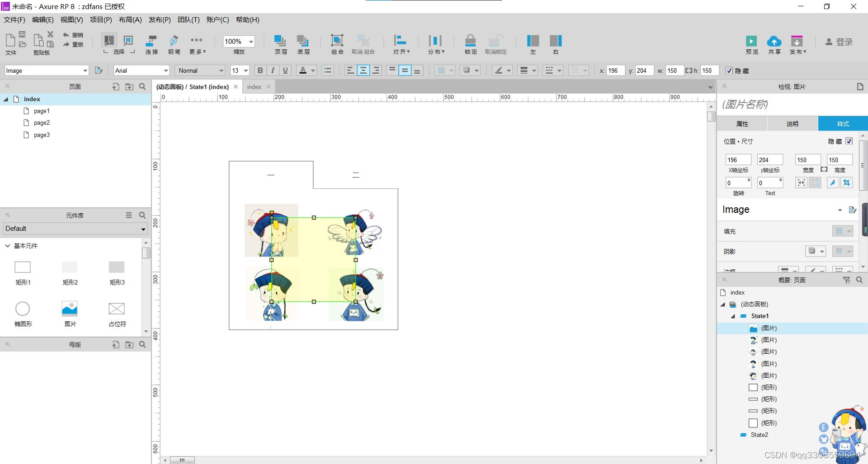Image resolution: width=868 pixels, height=464 pixels.
Task: Toggle bottom vertical alignment button
Action: tap(418, 70)
